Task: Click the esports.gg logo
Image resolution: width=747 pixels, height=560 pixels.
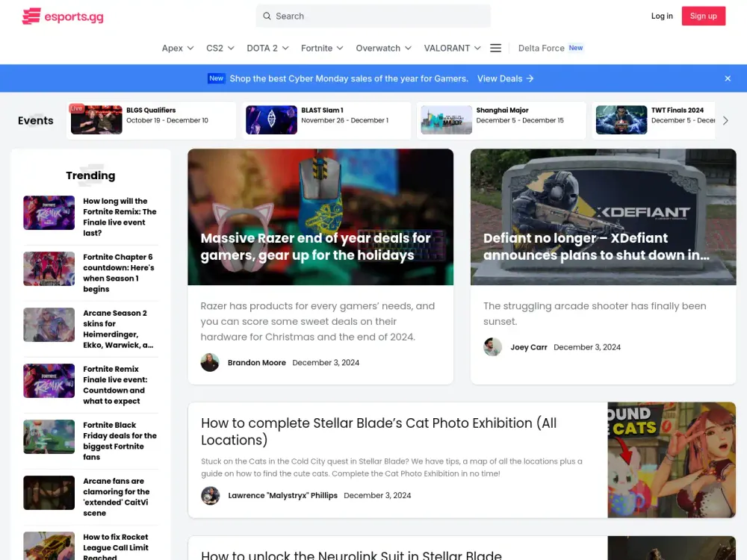Action: click(x=62, y=16)
